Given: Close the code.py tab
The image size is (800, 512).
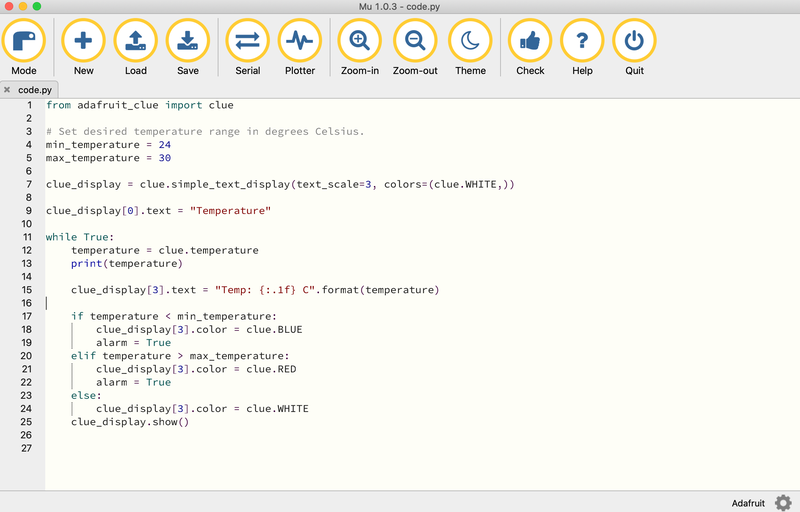Looking at the screenshot, I should (8, 90).
